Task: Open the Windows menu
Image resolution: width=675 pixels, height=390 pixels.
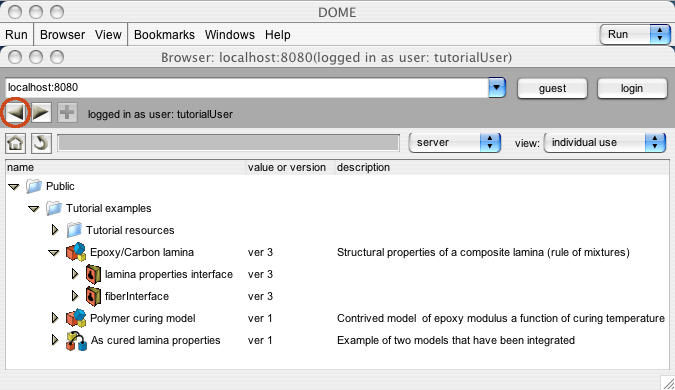Action: click(229, 34)
